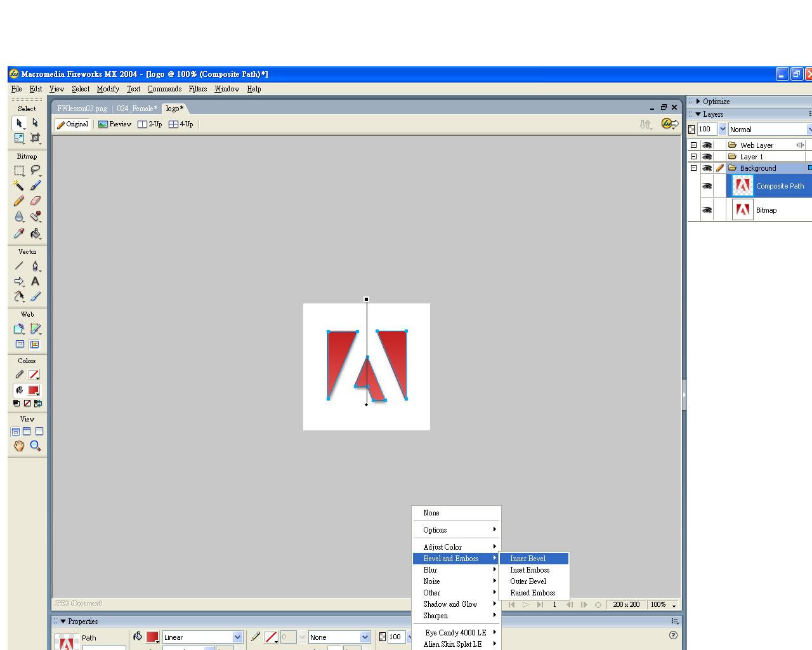812x650 pixels.
Task: Click the layer opacity 100 field
Action: [707, 129]
